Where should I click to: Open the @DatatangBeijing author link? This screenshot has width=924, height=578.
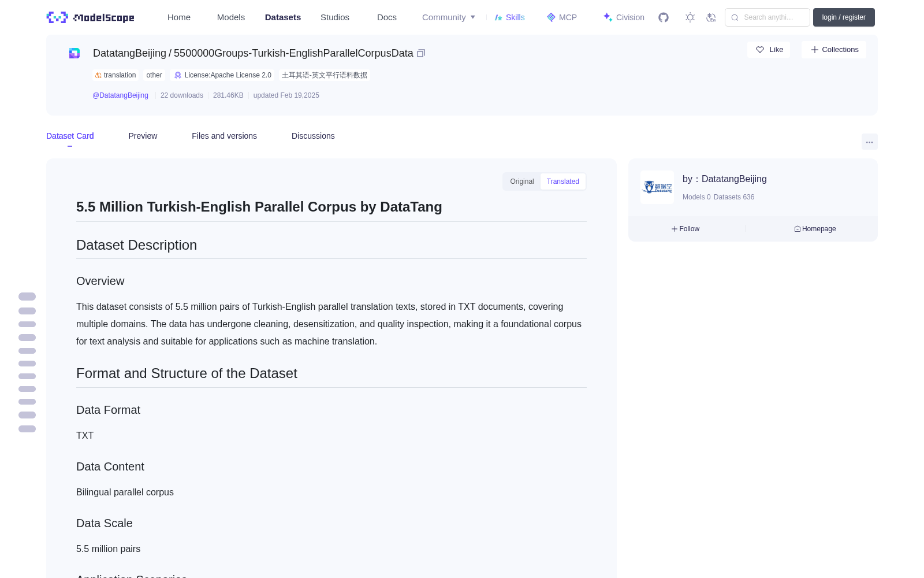120,95
